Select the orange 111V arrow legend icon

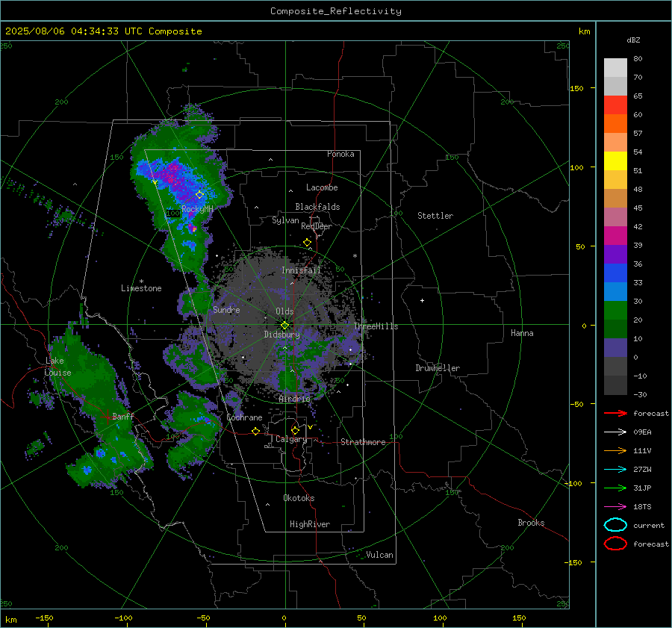pos(615,450)
